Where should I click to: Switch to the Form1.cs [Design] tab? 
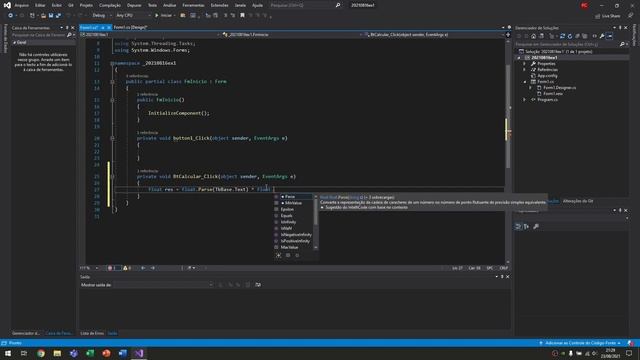[x=130, y=27]
